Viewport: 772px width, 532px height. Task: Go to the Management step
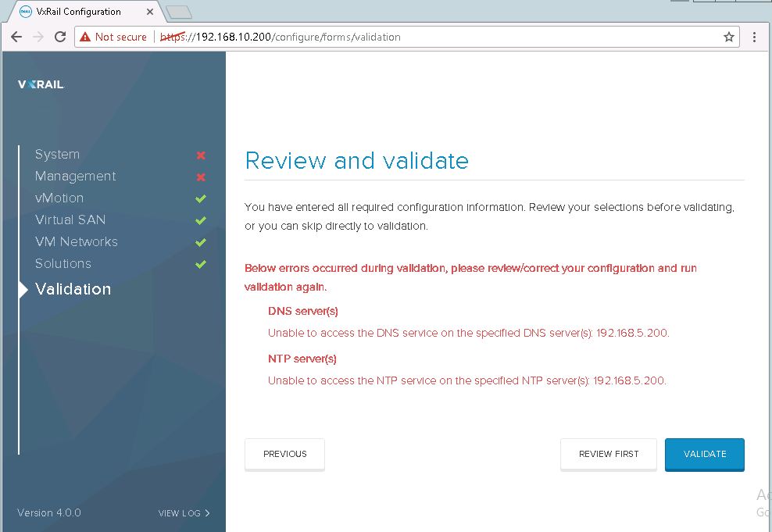coord(75,177)
